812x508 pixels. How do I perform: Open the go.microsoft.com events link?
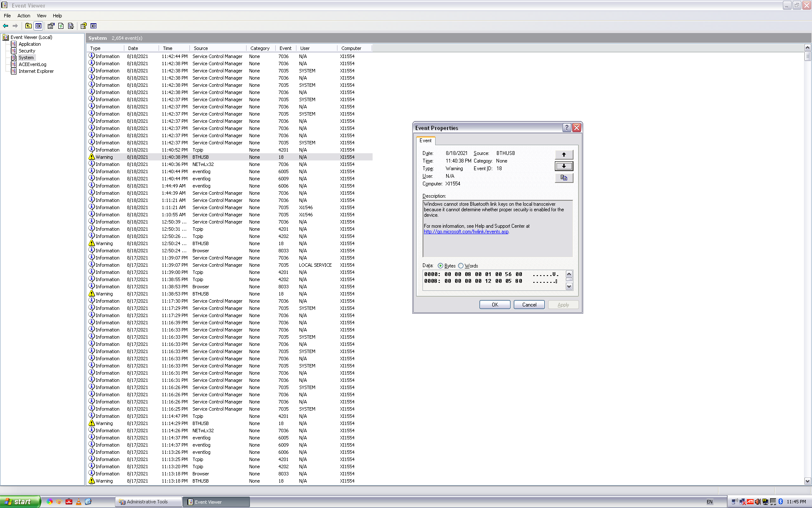[466, 232]
